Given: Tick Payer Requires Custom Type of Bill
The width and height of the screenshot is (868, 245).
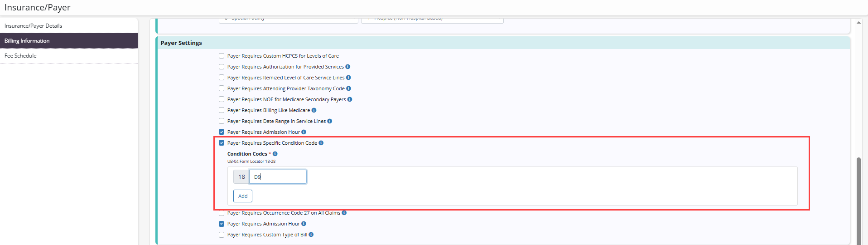Looking at the screenshot, I should [x=222, y=235].
